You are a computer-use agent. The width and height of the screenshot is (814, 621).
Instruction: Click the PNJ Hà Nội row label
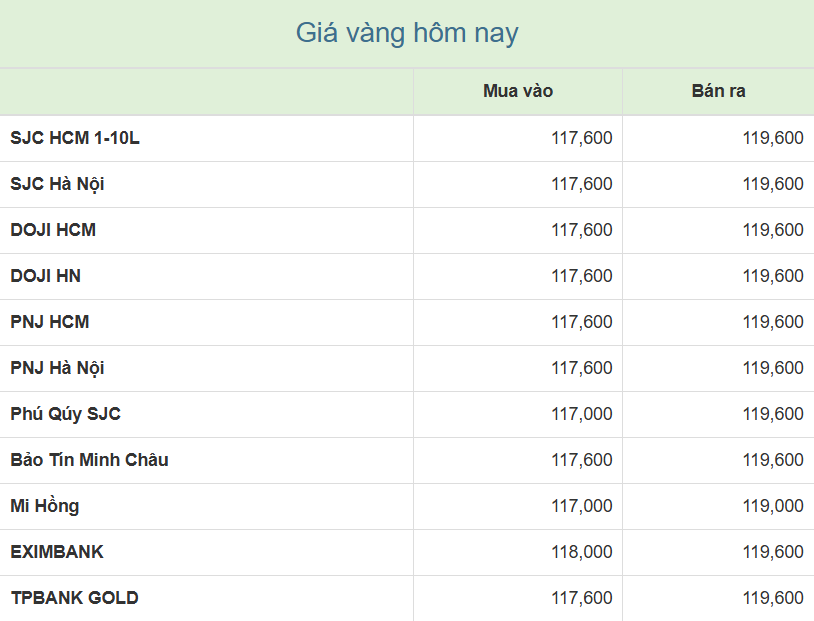(x=57, y=368)
